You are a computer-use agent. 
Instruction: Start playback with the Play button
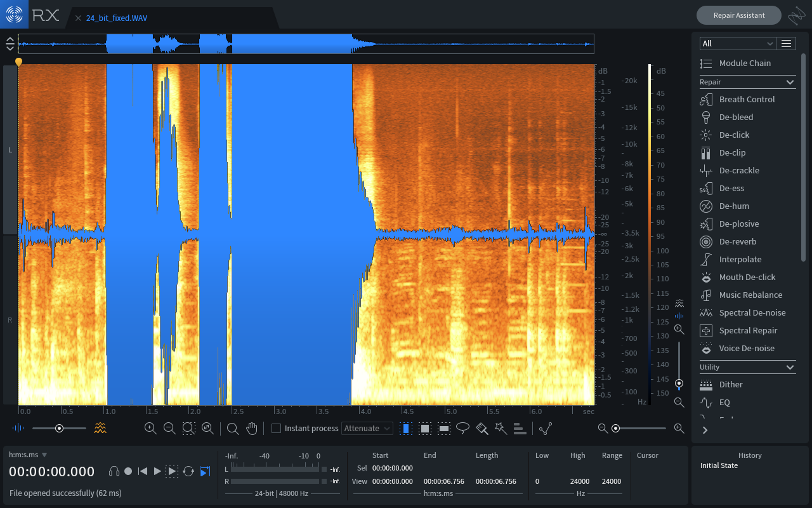158,471
